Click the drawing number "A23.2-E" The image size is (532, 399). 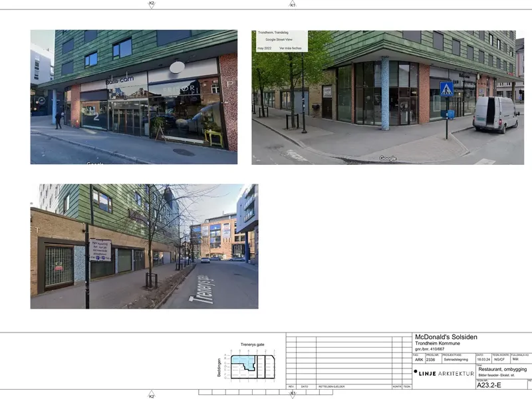point(489,385)
